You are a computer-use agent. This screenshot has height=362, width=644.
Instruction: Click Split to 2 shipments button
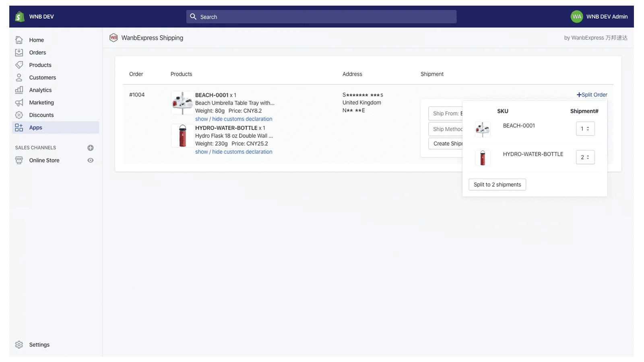click(x=497, y=185)
